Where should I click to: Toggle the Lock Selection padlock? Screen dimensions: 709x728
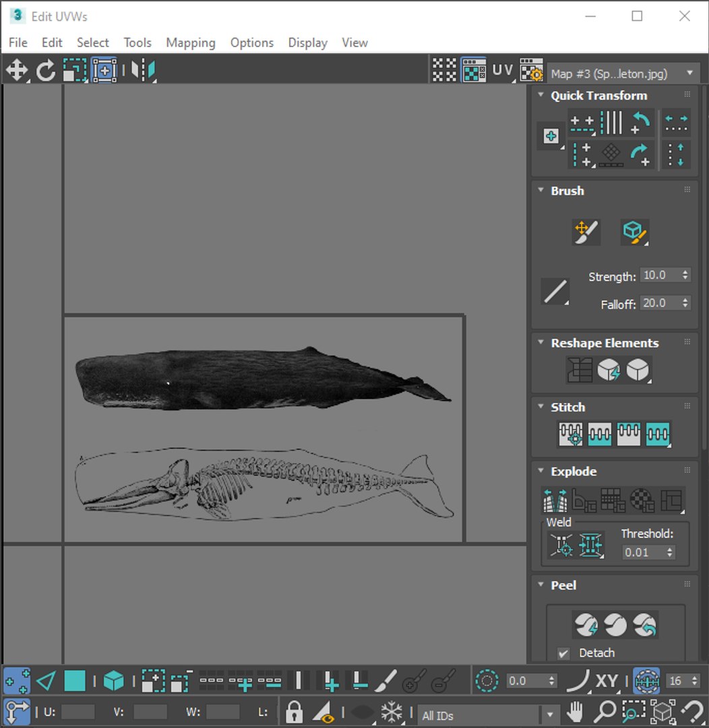[x=294, y=711]
